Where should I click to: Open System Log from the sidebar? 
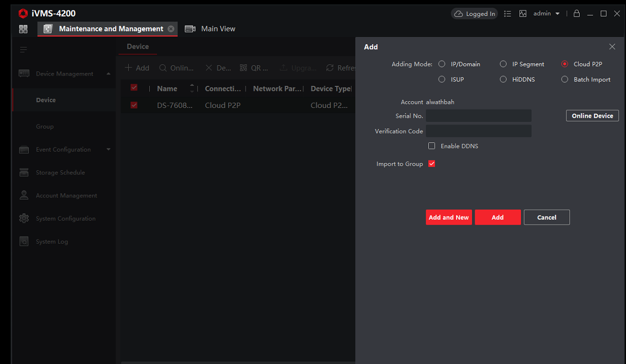click(51, 242)
